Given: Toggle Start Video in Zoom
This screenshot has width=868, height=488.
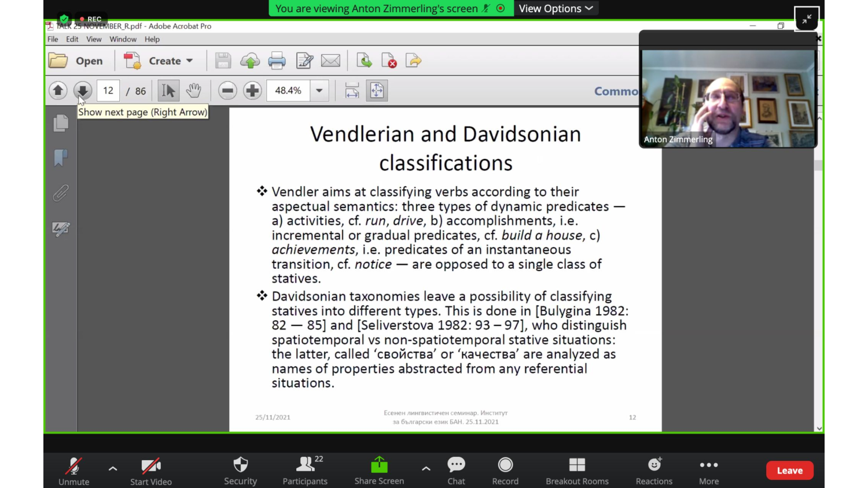Looking at the screenshot, I should point(151,471).
